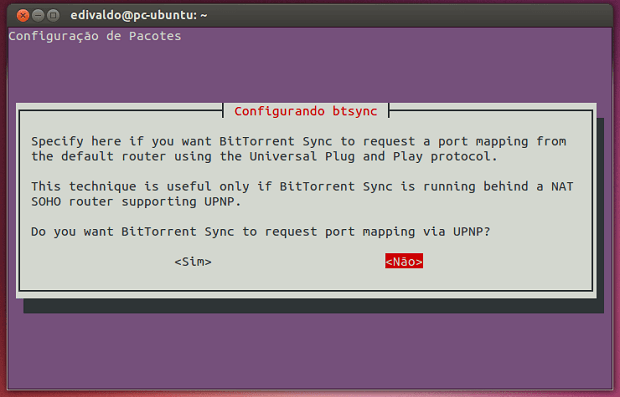This screenshot has width=620, height=397.
Task: Click the UPNP port mapping question text
Action: tap(261, 232)
